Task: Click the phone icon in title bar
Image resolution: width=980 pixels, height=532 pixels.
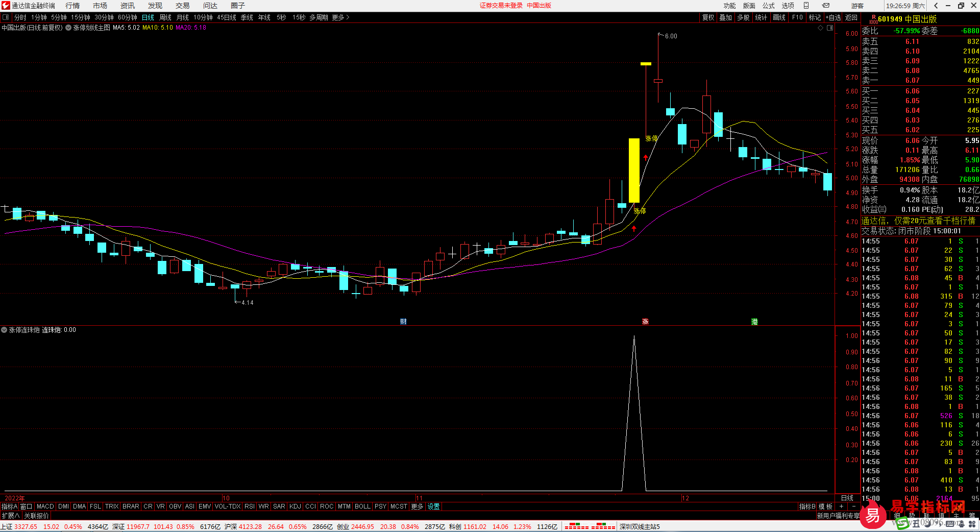Action: (806, 6)
